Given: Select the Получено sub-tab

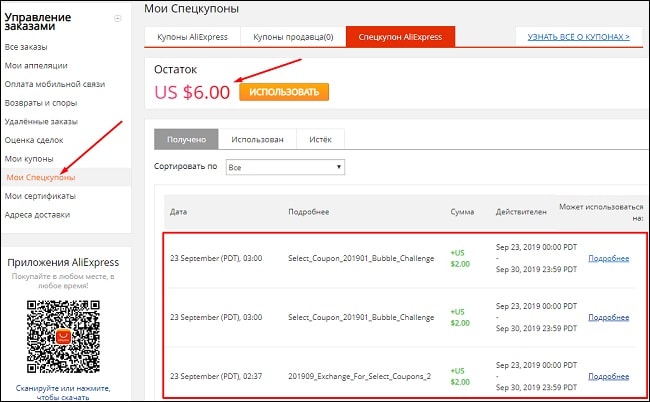Looking at the screenshot, I should point(186,139).
